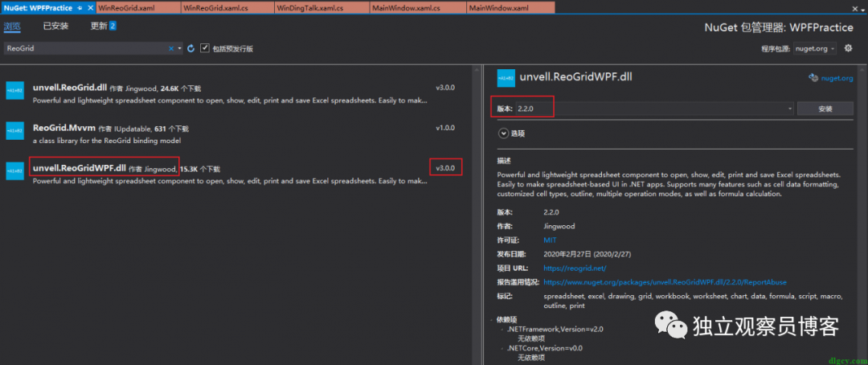Click the author Jingwood value in details
The width and height of the screenshot is (868, 365).
pos(559,227)
